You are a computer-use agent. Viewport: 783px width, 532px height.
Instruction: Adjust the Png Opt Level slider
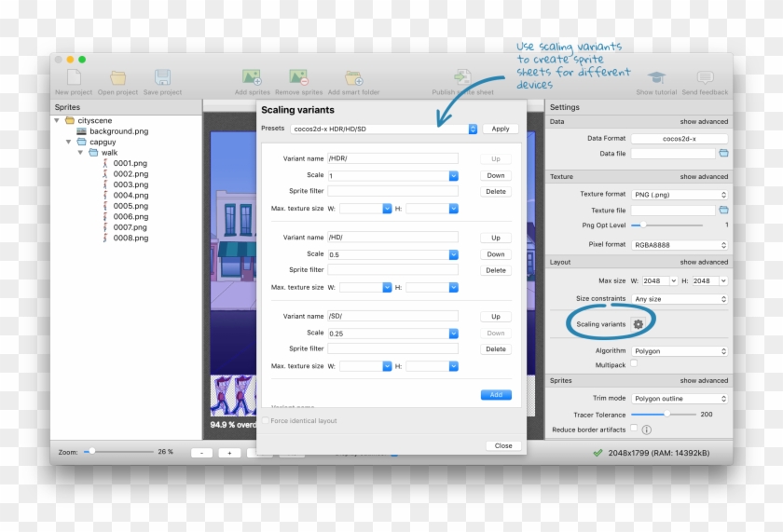pyautogui.click(x=643, y=225)
